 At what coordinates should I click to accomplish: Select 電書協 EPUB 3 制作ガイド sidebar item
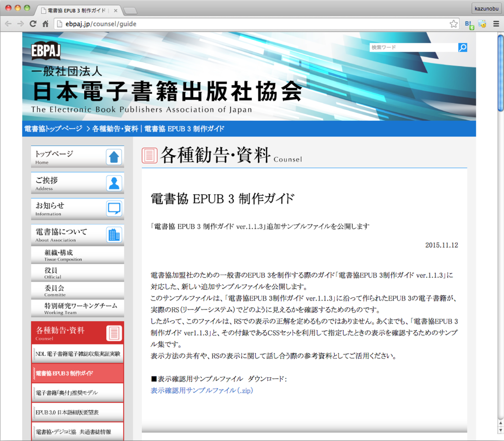[77, 373]
